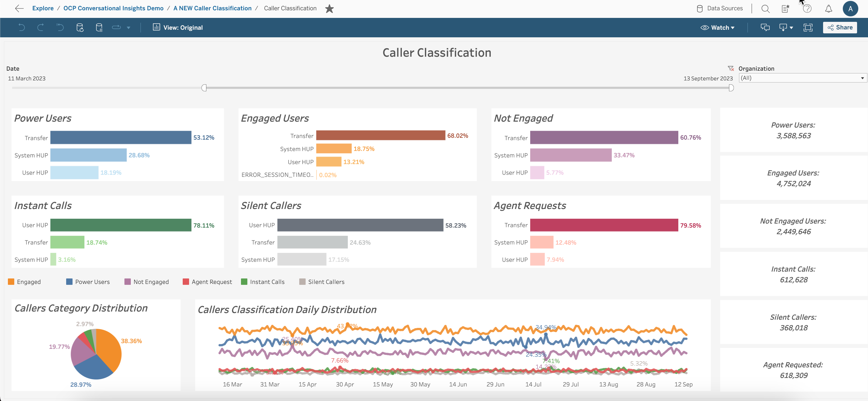The image size is (868, 401).
Task: Click the Redo toolbar icon
Action: coord(40,28)
